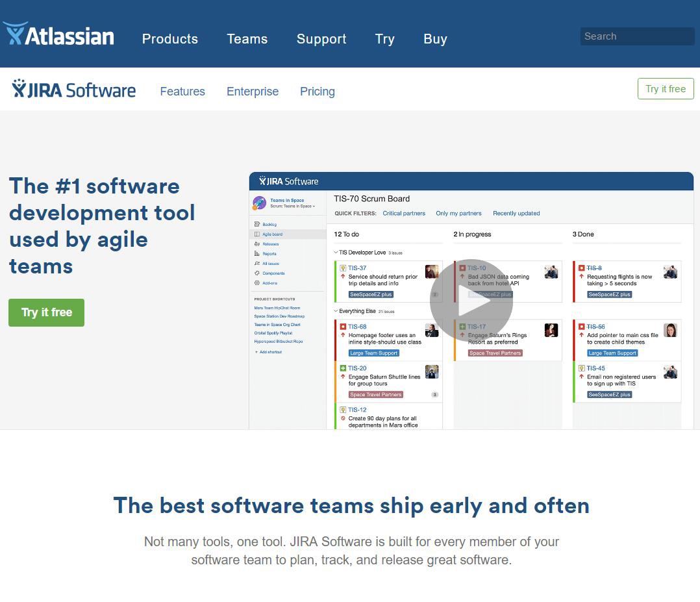Image resolution: width=700 pixels, height=602 pixels.
Task: Click the blocker priority icon on TIS-12
Action: (x=343, y=418)
